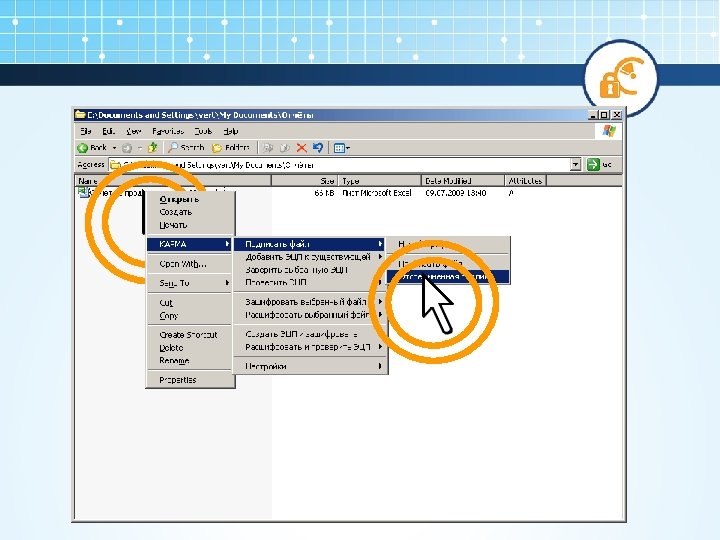Click the window title bar path text

(200, 115)
